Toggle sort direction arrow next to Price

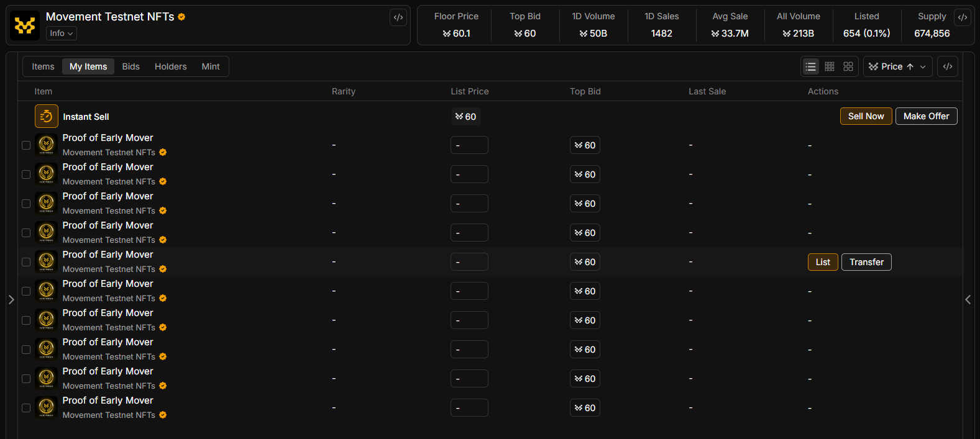point(910,66)
